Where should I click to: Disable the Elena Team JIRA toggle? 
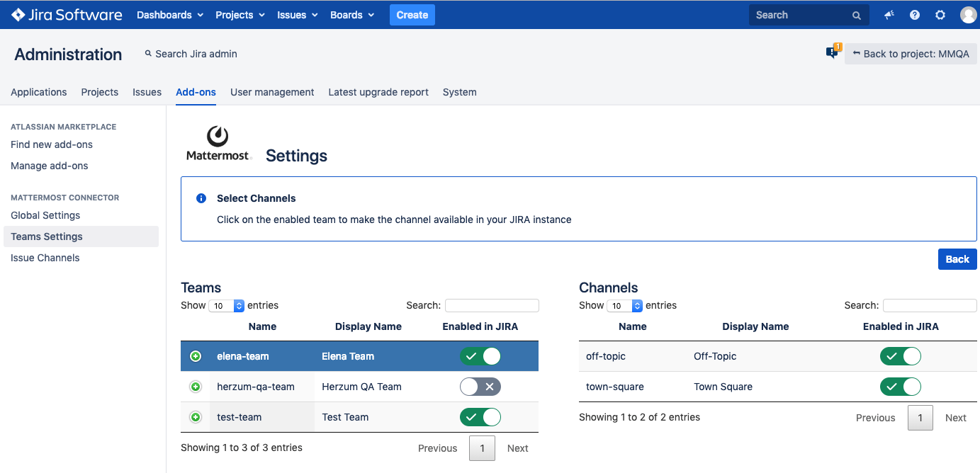point(480,356)
